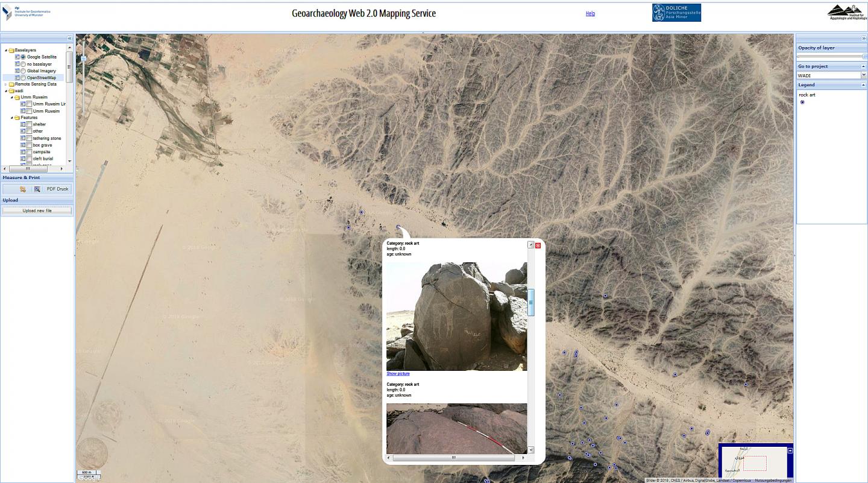Click the PDF Druck button
Image resolution: width=868 pixels, height=483 pixels.
click(58, 189)
